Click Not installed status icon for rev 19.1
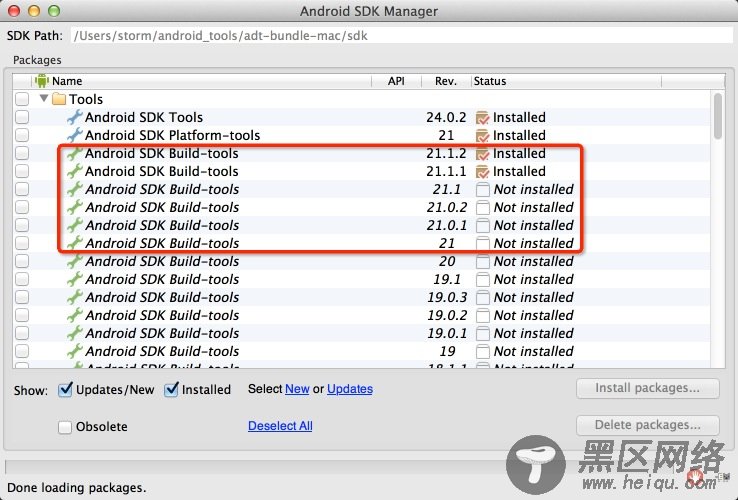 (482, 280)
